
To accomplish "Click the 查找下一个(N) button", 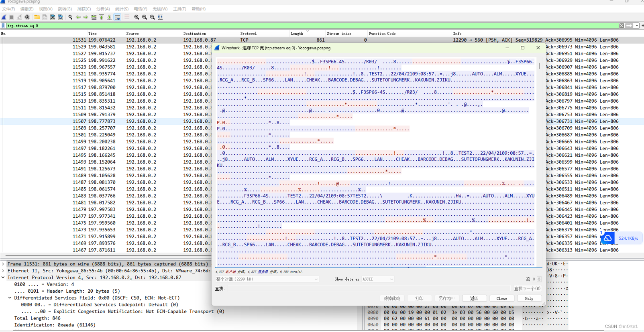I will pos(527,288).
